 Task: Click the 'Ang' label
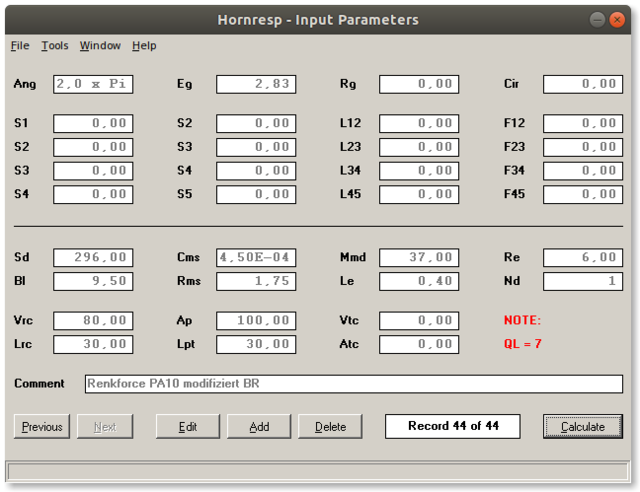click(25, 84)
